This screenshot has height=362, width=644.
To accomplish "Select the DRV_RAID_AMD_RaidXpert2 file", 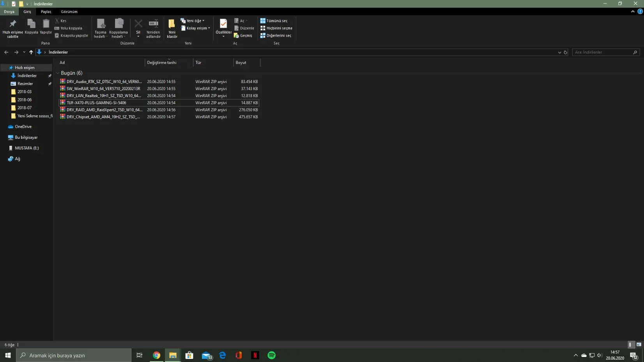I will (159, 110).
